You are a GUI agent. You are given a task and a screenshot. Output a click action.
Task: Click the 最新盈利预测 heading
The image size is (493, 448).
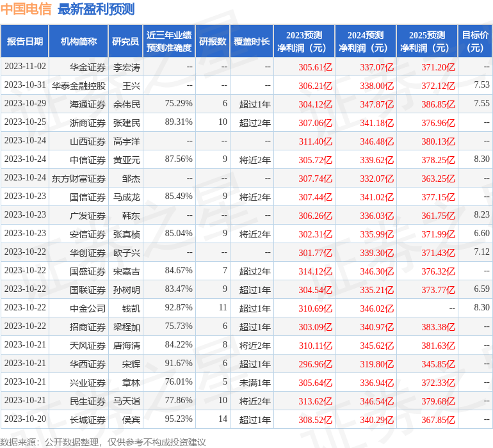96,9
